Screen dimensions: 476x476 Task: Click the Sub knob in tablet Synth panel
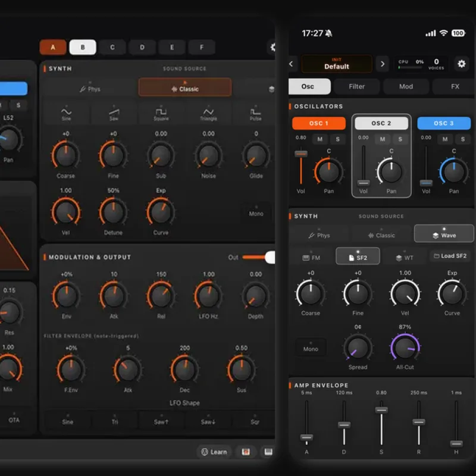point(161,155)
